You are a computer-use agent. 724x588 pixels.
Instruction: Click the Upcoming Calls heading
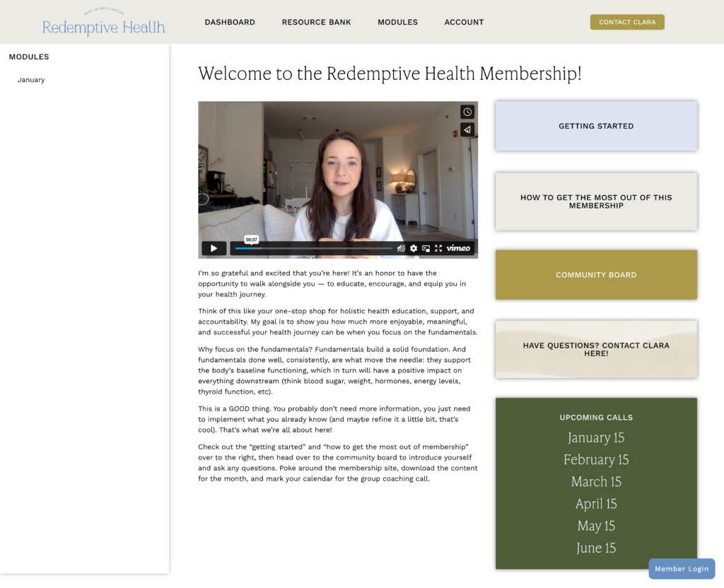[596, 417]
